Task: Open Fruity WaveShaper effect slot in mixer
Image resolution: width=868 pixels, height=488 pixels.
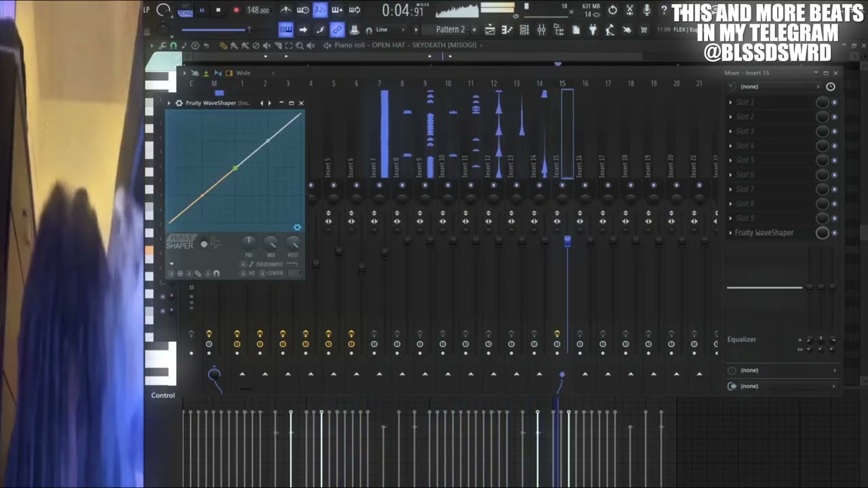Action: pos(764,232)
